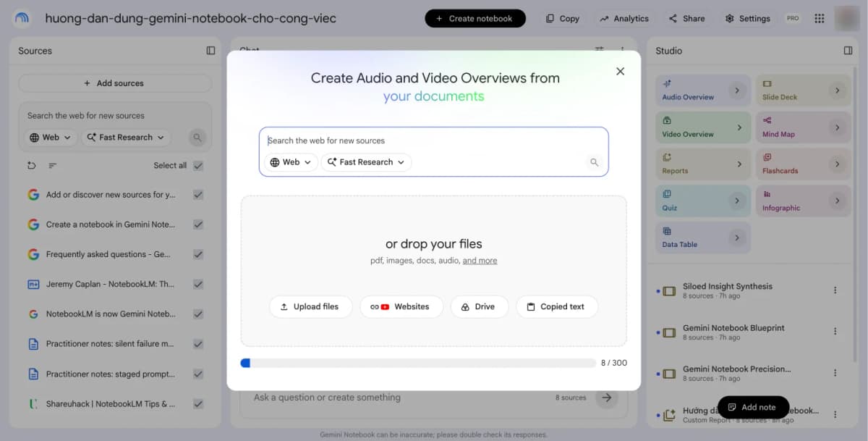This screenshot has width=868, height=441.
Task: Open Fast Research dropdown in Sources panel
Action: click(x=126, y=137)
